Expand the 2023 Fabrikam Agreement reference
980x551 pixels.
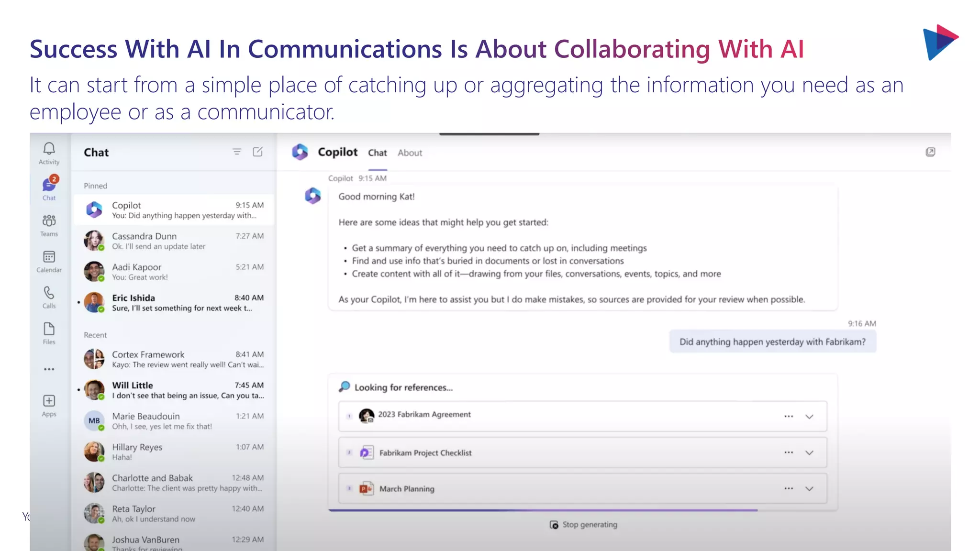809,417
